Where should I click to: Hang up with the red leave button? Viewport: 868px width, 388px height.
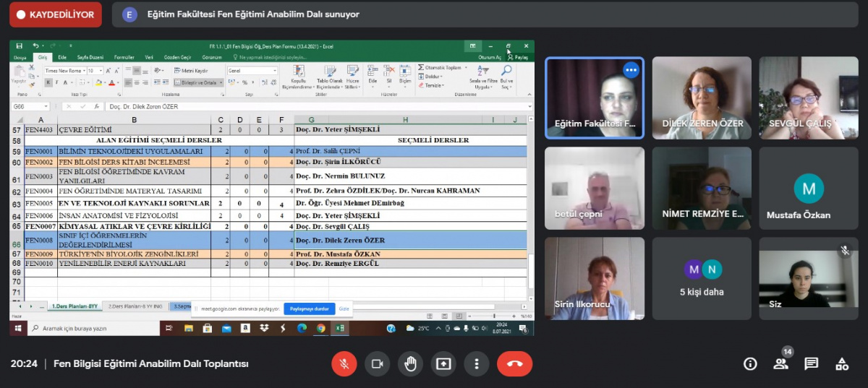tap(514, 363)
